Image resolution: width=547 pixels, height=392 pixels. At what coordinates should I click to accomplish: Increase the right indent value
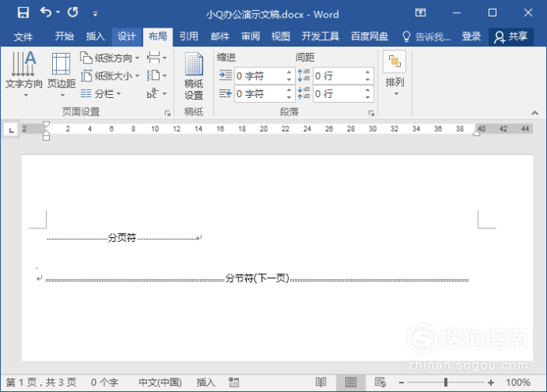click(x=289, y=90)
